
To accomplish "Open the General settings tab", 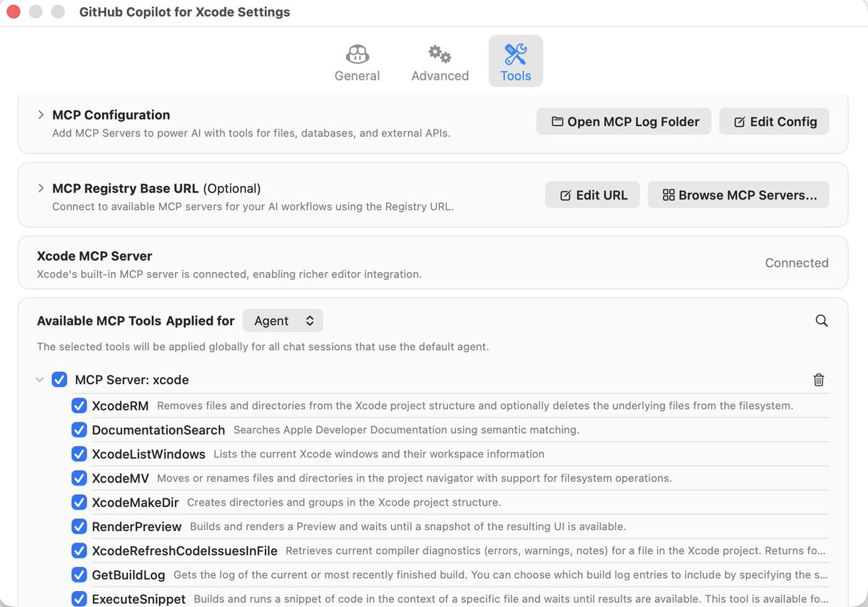I will coord(357,61).
